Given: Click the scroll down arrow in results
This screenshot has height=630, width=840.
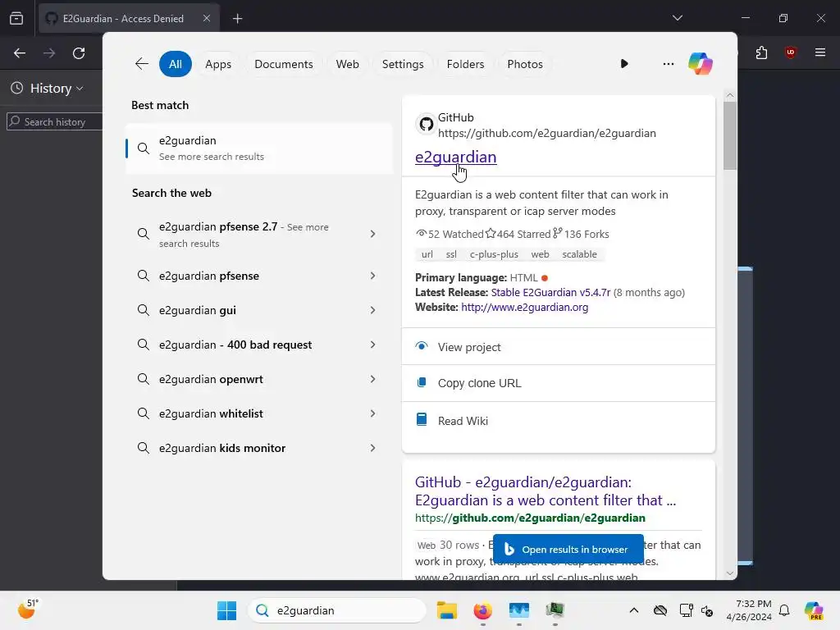Looking at the screenshot, I should (729, 573).
